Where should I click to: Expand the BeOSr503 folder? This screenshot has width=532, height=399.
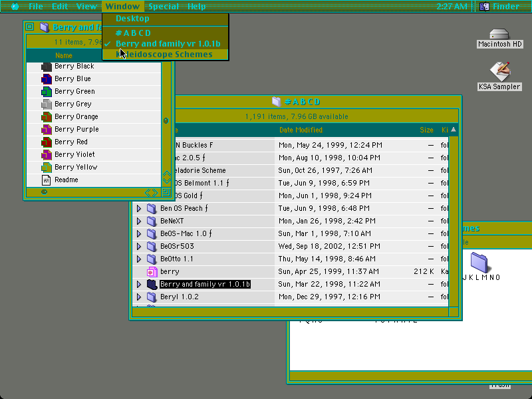click(x=139, y=246)
